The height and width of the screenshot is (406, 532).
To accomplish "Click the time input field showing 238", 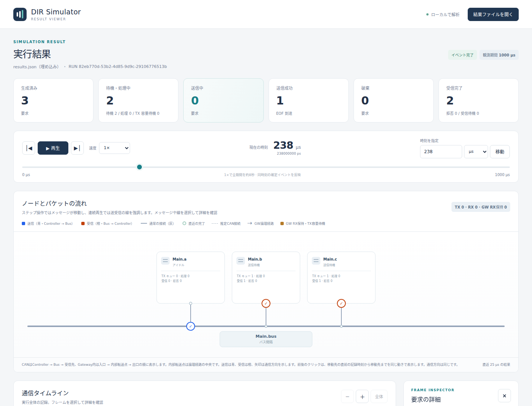I will pos(441,152).
